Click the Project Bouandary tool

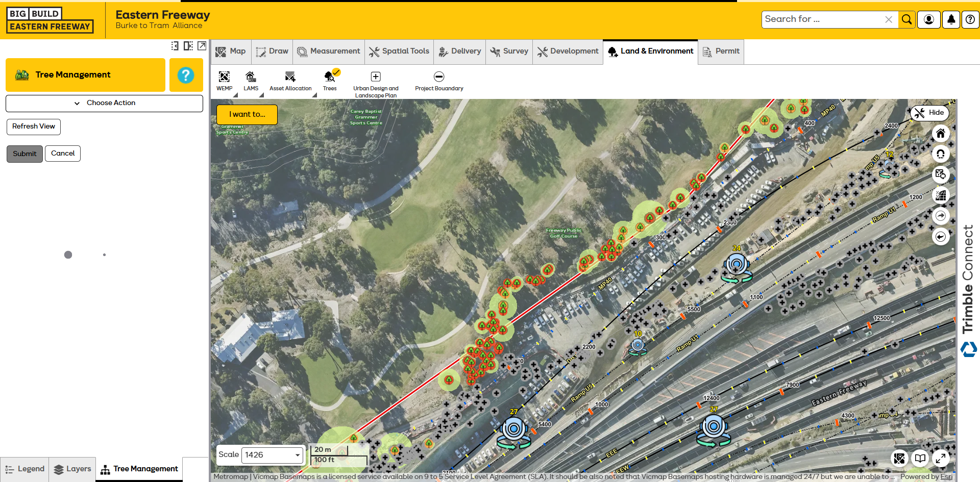tap(439, 81)
